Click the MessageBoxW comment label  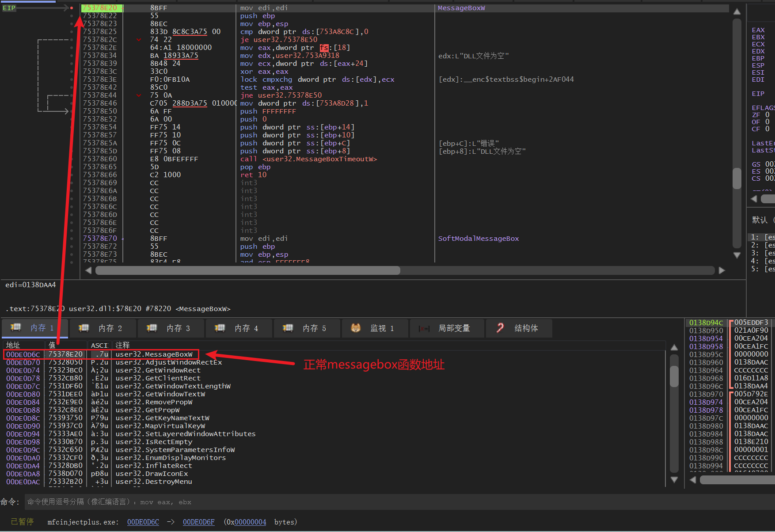(x=461, y=8)
